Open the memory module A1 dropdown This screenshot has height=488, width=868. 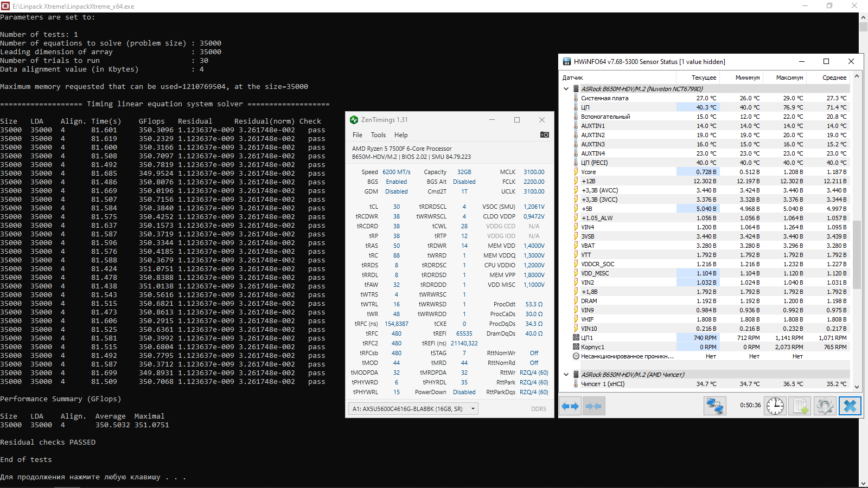pos(413,409)
